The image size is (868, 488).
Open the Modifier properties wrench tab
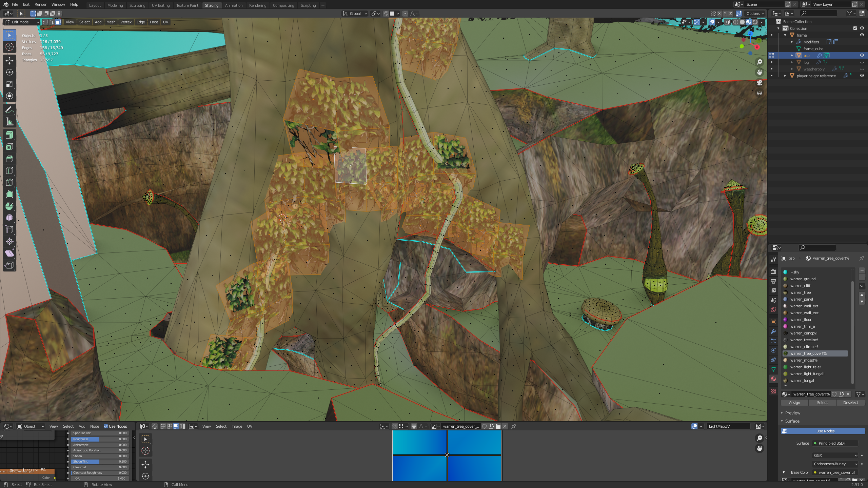773,332
